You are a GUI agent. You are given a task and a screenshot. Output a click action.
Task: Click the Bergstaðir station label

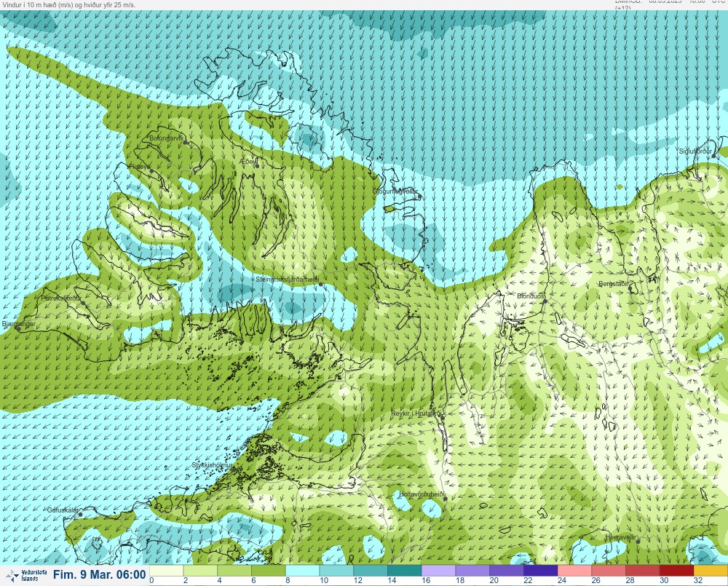click(x=613, y=284)
